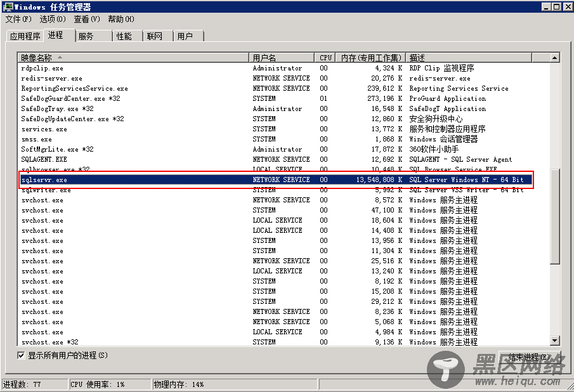The width and height of the screenshot is (574, 392).
Task: Click description RDP Clip 监视程序
Action: click(442, 68)
